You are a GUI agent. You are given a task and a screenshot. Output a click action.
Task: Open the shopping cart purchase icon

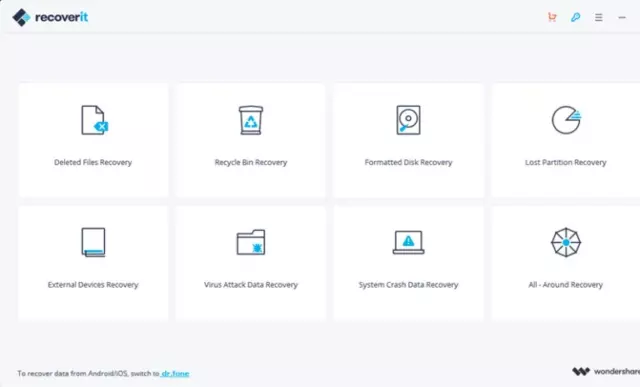point(552,17)
